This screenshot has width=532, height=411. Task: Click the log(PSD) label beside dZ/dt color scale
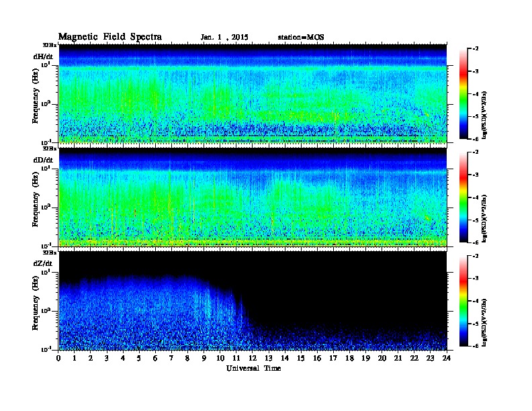(x=485, y=322)
